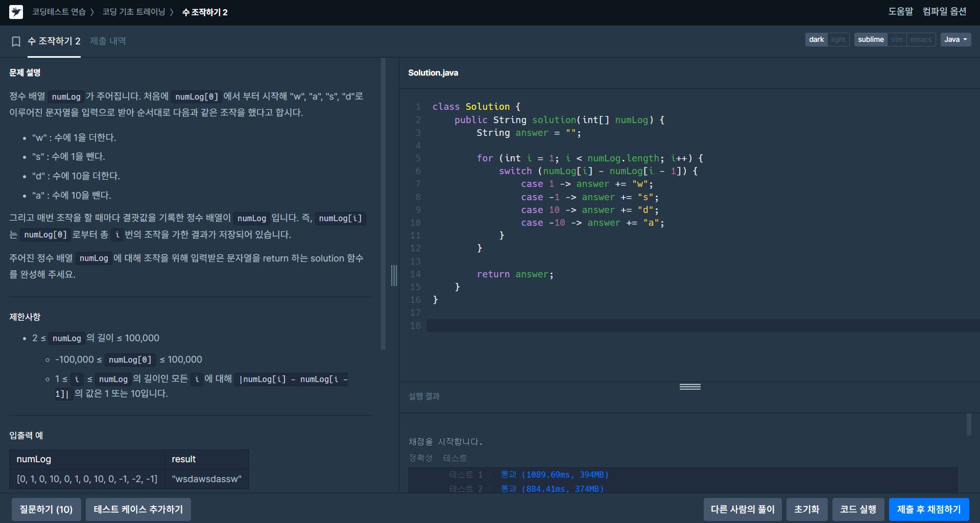Viewport: 980px width, 523px height.
Task: Click 'return answer;' code line
Action: coord(515,274)
